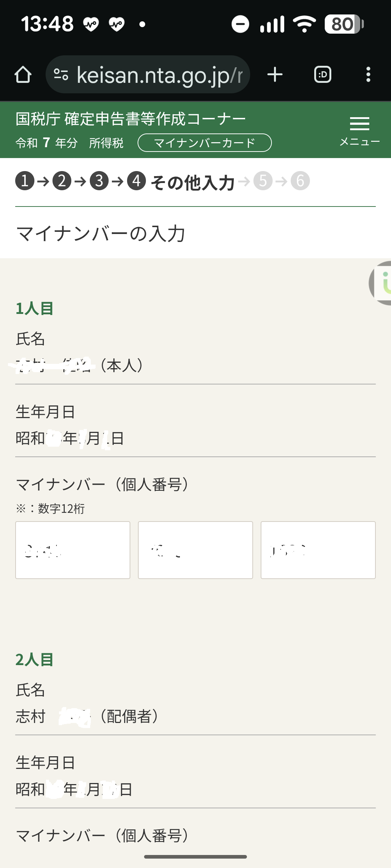This screenshot has height=868, width=391.
Task: Go to step 3 circle
Action: click(x=99, y=181)
